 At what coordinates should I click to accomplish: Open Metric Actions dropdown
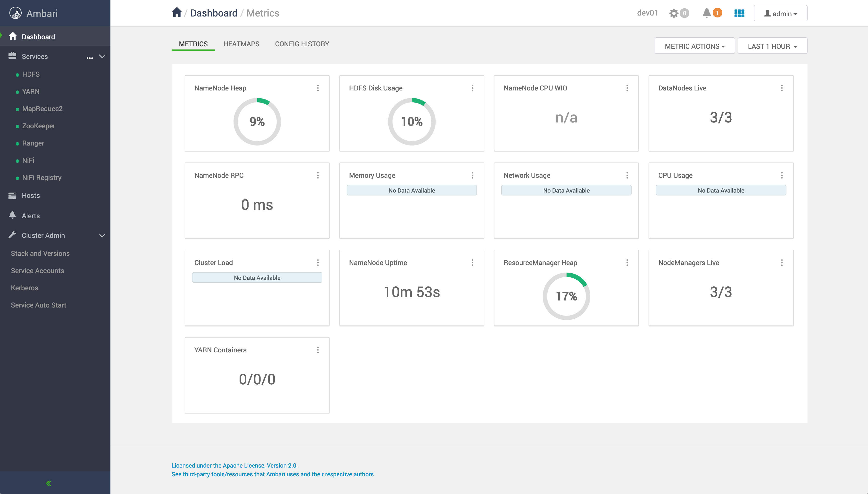click(694, 46)
